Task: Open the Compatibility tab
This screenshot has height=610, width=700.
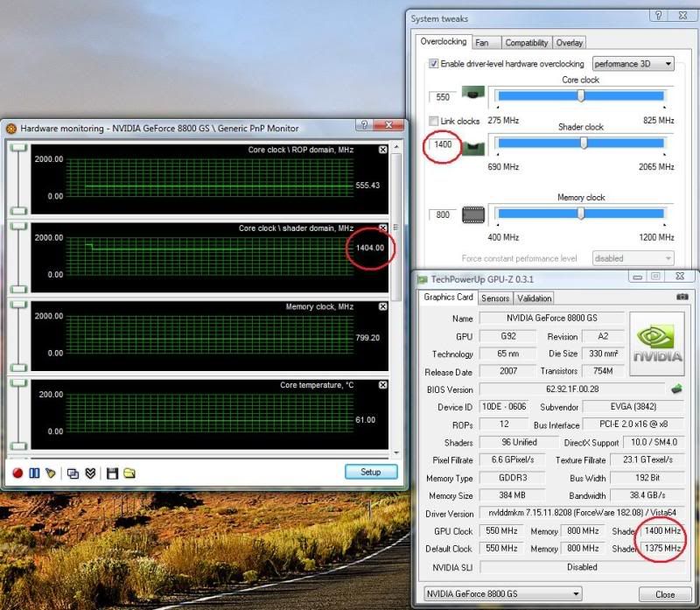Action: (527, 42)
